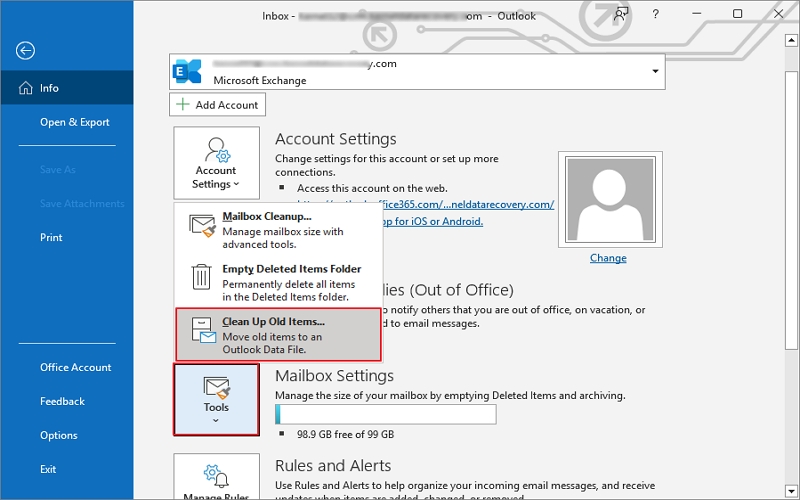This screenshot has height=500, width=800.
Task: Open the Account Settings button
Action: pyautogui.click(x=216, y=162)
